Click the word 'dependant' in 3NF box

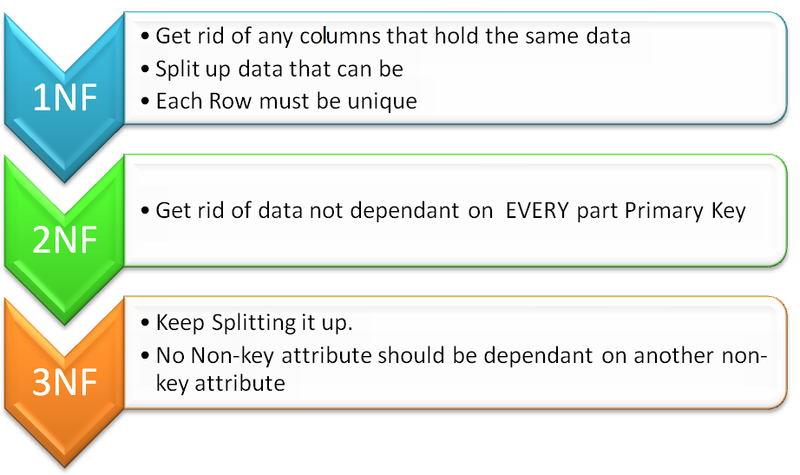[x=538, y=355]
